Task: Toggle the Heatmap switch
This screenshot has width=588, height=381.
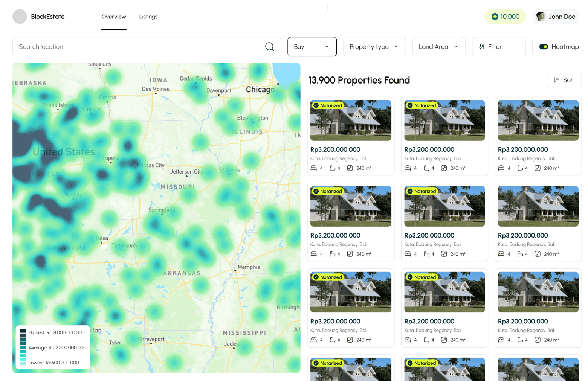Action: [544, 47]
